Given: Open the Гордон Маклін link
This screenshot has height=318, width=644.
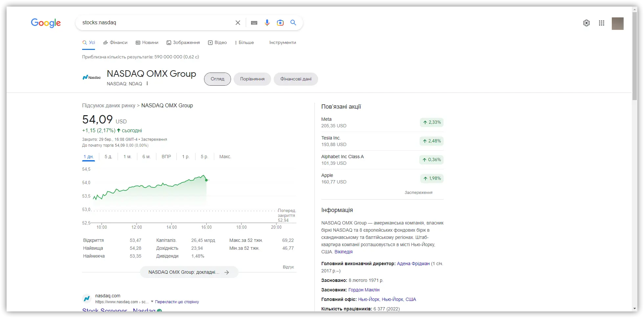Looking at the screenshot, I should tap(364, 290).
